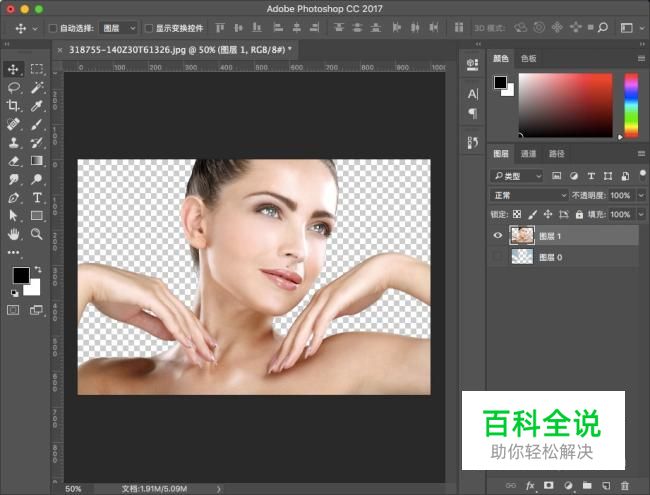Add a new adjustment layer
The width and height of the screenshot is (650, 495).
(568, 485)
